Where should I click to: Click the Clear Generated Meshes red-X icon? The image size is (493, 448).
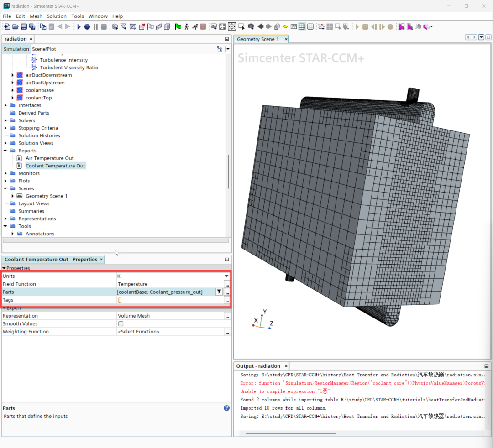[142, 27]
